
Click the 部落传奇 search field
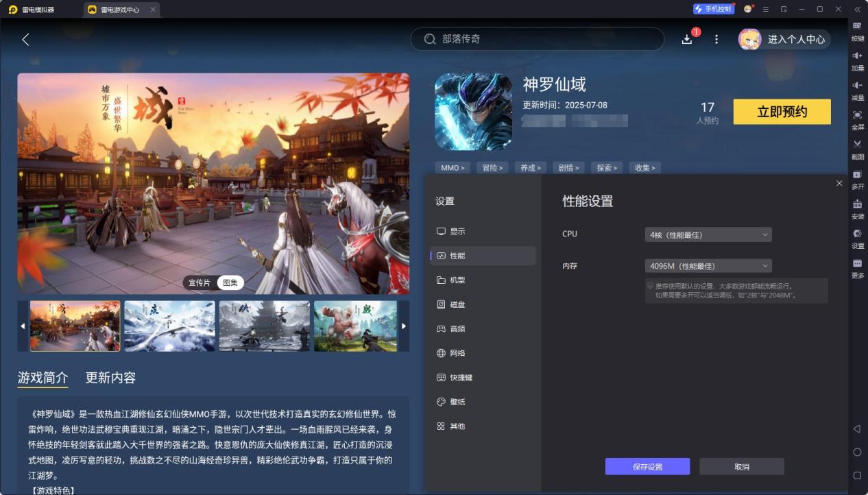(x=538, y=39)
